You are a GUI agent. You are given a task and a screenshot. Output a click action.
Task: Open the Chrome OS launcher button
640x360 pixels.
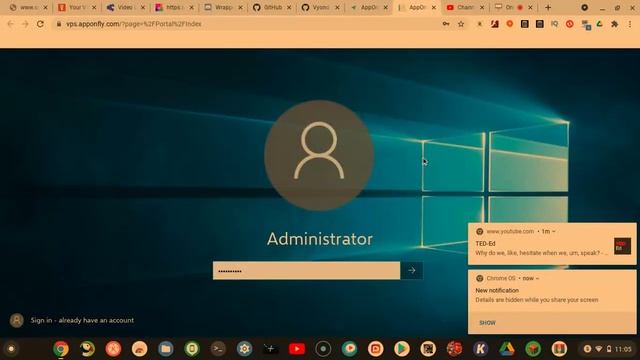(x=11, y=349)
